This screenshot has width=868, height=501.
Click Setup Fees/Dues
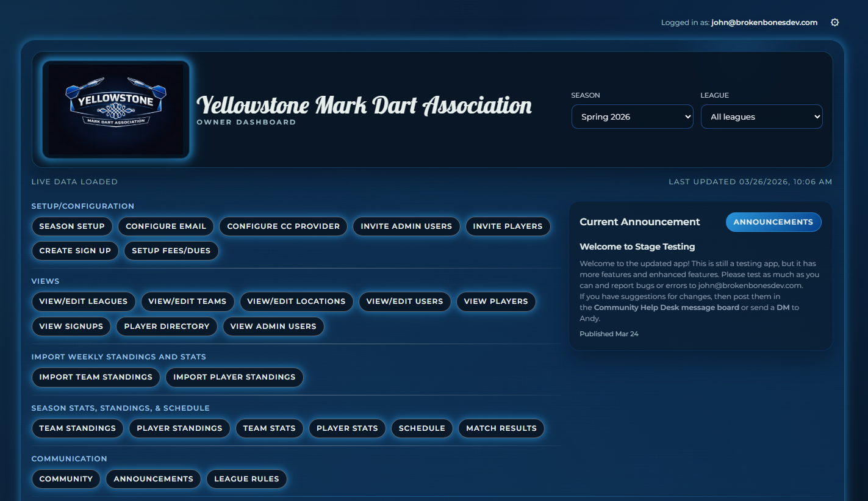(171, 251)
